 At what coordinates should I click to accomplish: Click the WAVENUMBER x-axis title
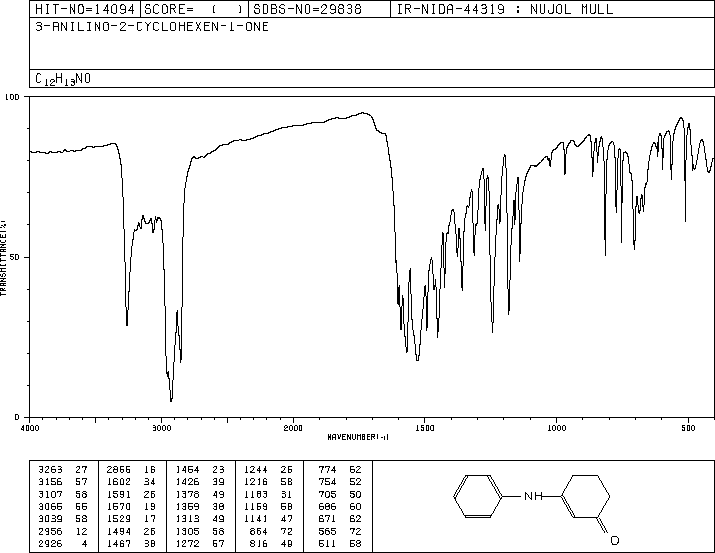click(x=358, y=437)
